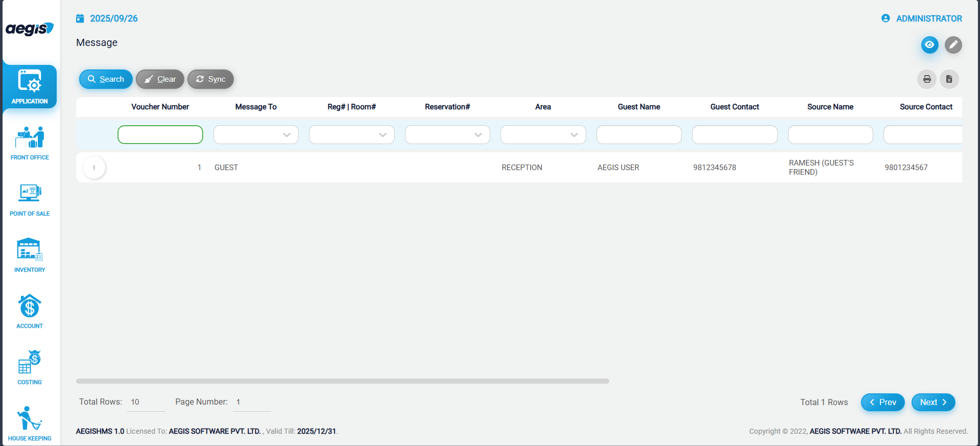
Task: Expand the Area filter dropdown
Action: 574,135
